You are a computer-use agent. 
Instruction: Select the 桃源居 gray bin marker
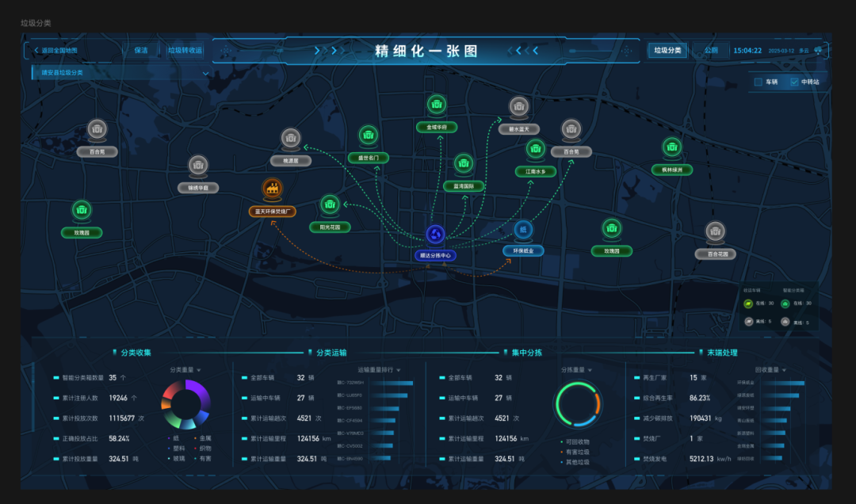tap(291, 139)
